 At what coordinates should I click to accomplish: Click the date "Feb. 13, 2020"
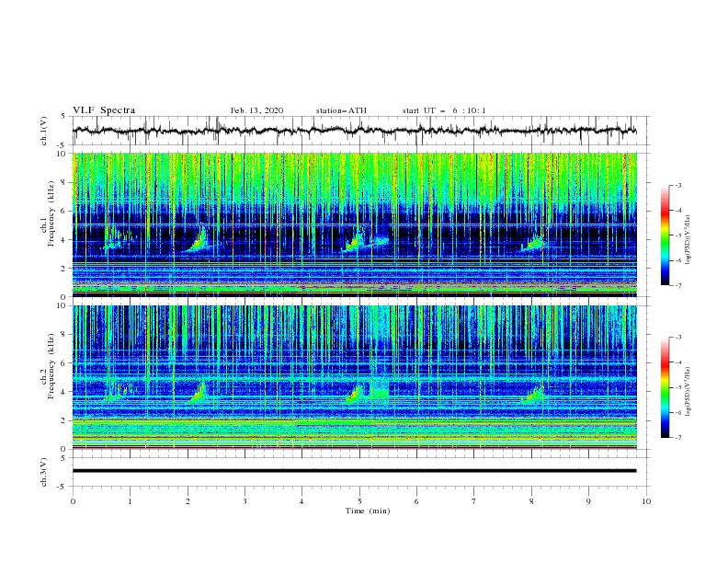256,110
